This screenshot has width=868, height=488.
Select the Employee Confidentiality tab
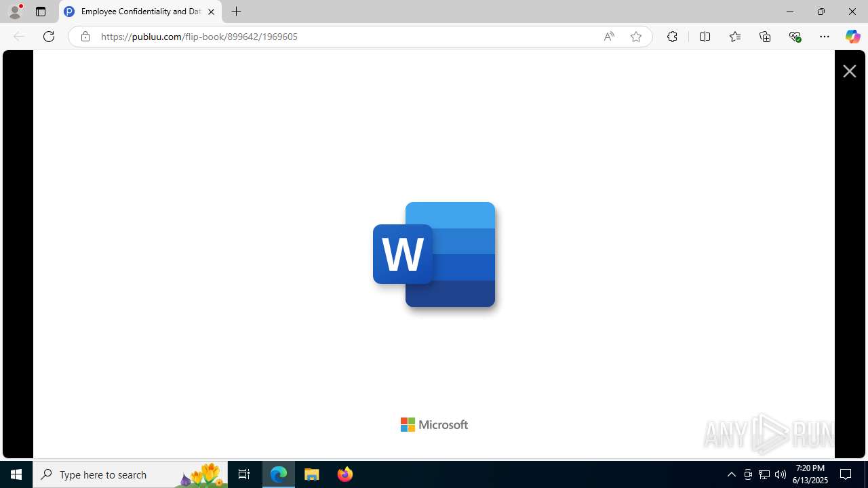[x=140, y=12]
